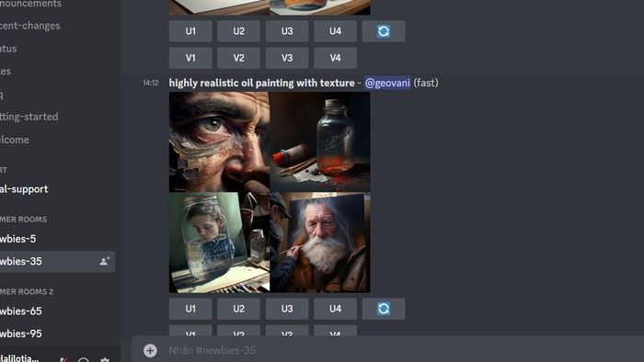The width and height of the screenshot is (644, 362).
Task: Collapse the NEWCOMER ROOMS category
Action: coord(23,220)
